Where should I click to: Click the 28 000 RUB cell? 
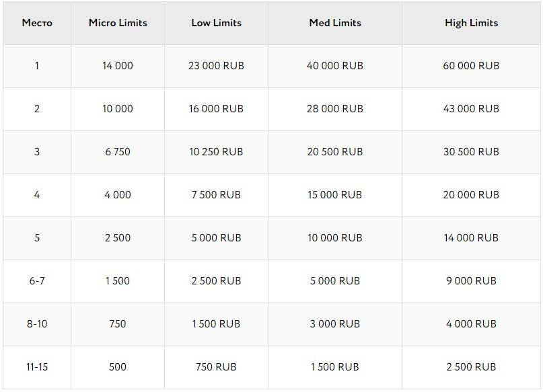click(x=335, y=109)
